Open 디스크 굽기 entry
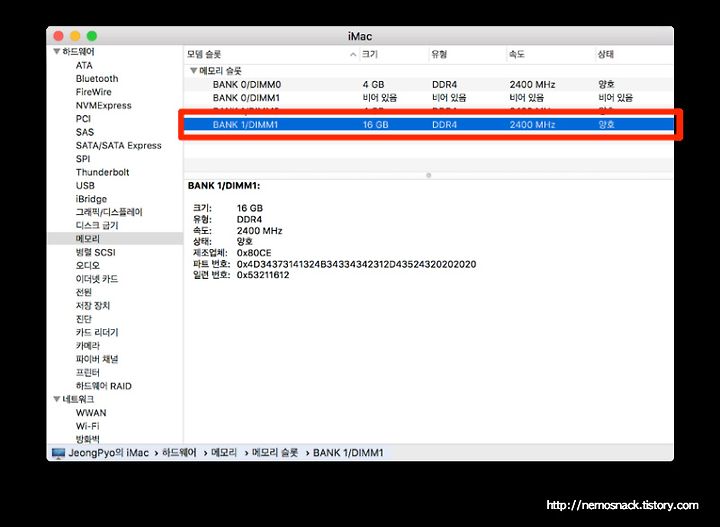The image size is (720, 527). [x=97, y=225]
